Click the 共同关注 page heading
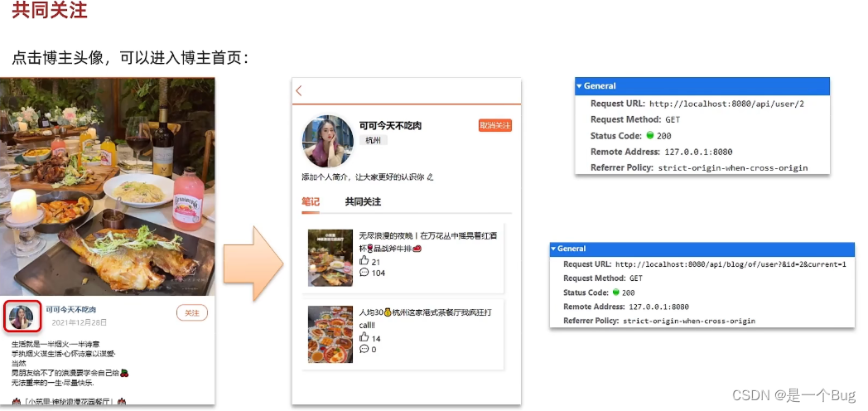Image resolution: width=868 pixels, height=411 pixels. tap(49, 9)
